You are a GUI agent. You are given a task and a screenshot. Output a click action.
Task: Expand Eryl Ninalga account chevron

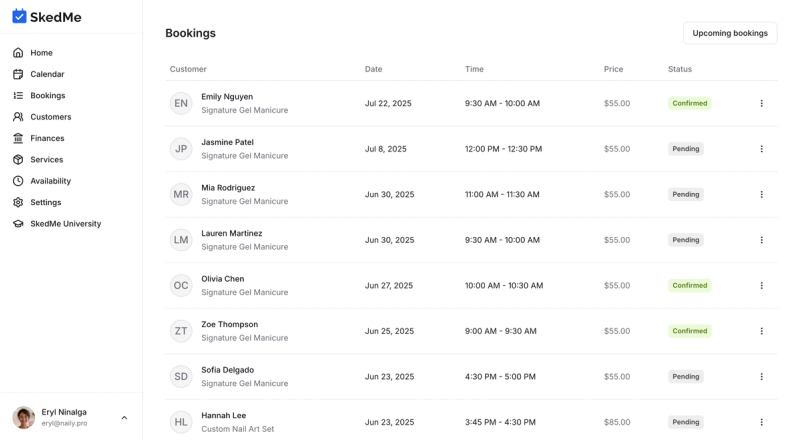[x=124, y=418]
